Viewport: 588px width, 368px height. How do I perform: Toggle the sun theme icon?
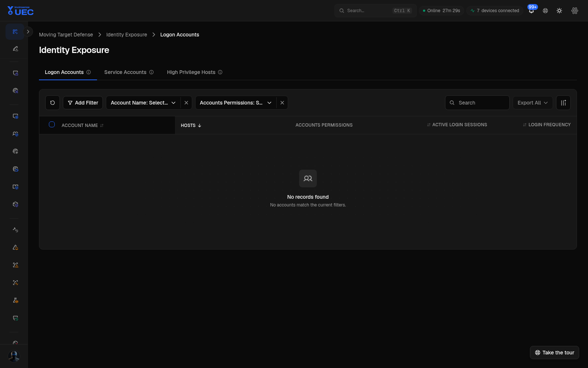point(559,11)
